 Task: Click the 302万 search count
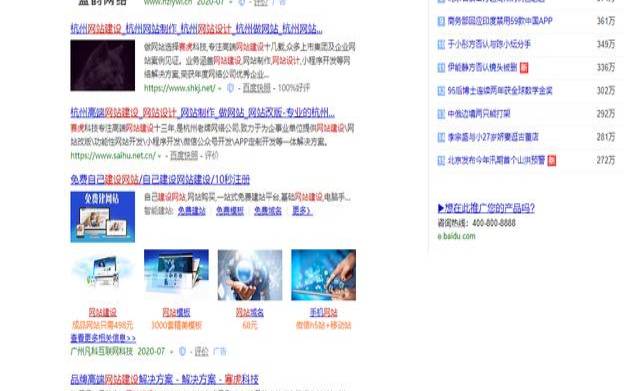(606, 91)
